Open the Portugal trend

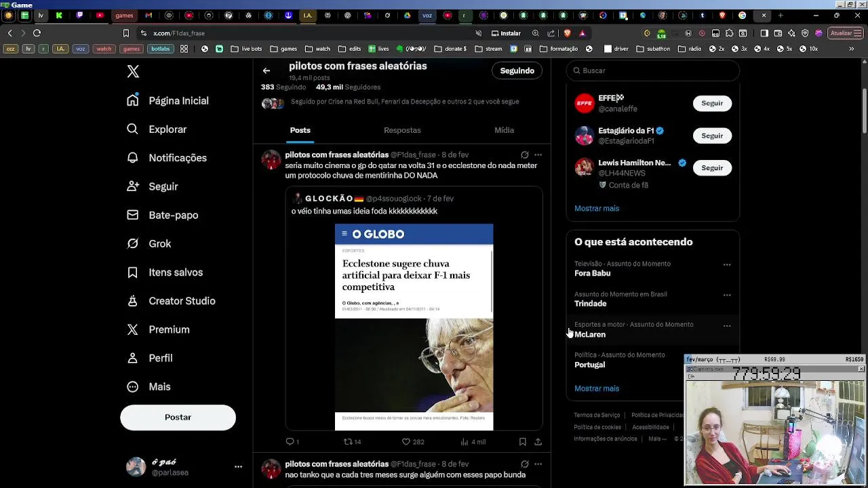(589, 365)
